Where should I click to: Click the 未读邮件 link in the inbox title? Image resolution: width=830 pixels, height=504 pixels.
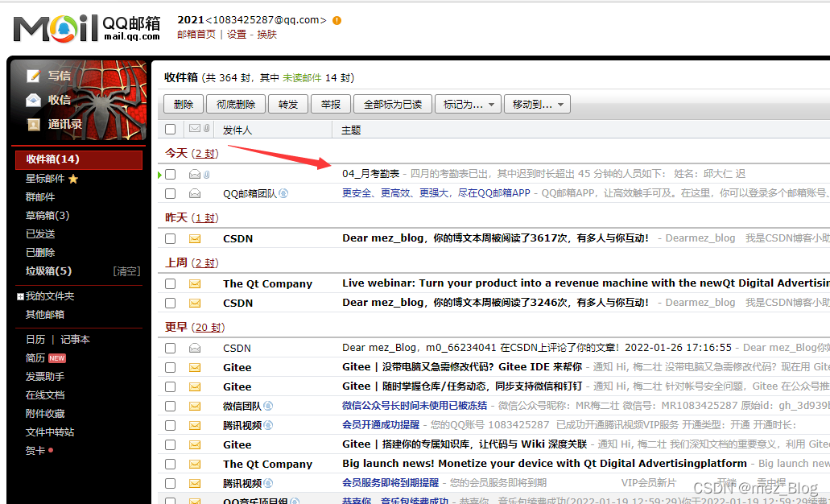(302, 78)
